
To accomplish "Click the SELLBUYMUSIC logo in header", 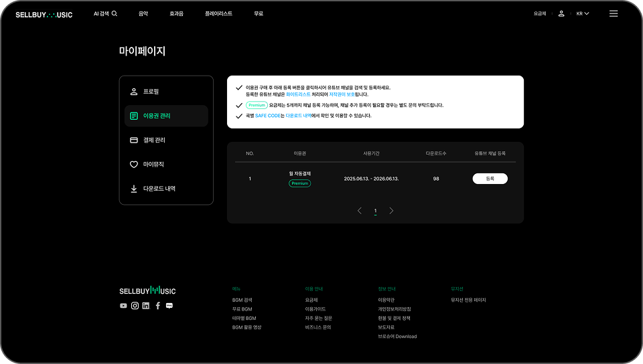I will [x=44, y=15].
